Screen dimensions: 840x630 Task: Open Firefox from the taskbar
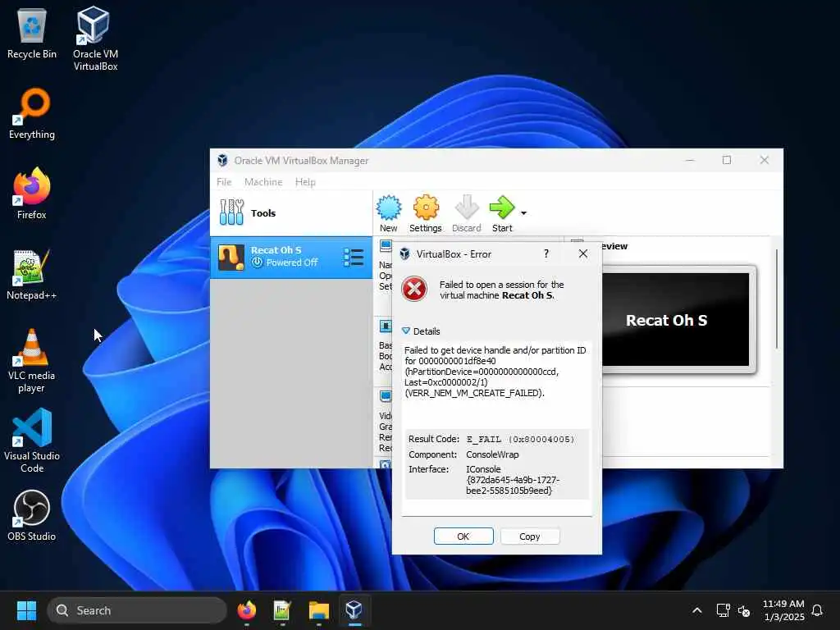click(x=246, y=610)
